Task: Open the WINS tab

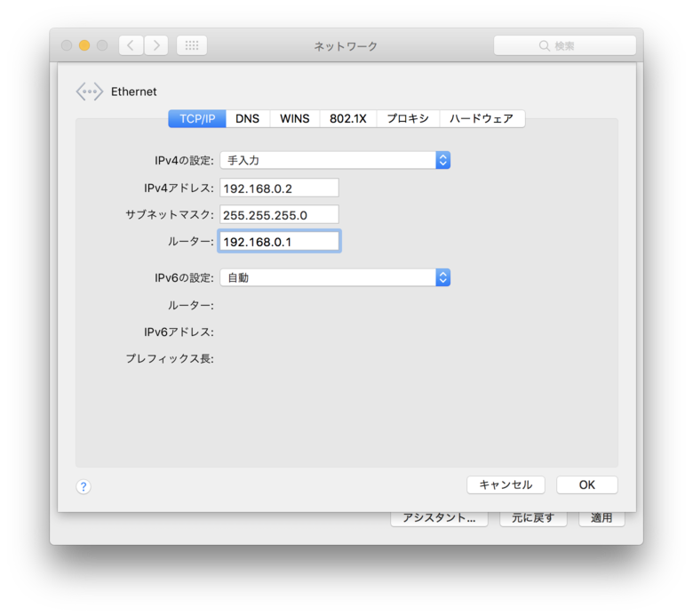Action: pos(295,118)
